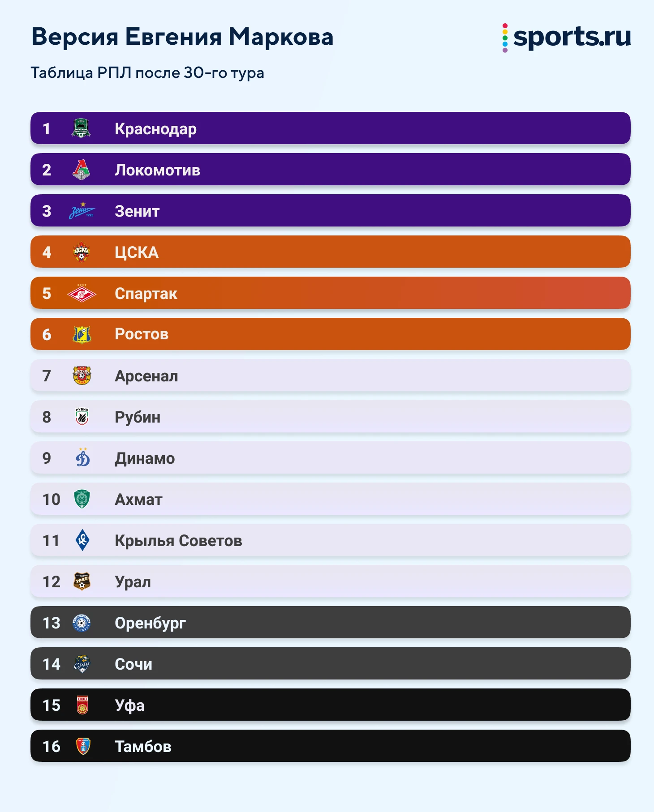Click the team name Сочи
The height and width of the screenshot is (812, 654).
(x=133, y=664)
